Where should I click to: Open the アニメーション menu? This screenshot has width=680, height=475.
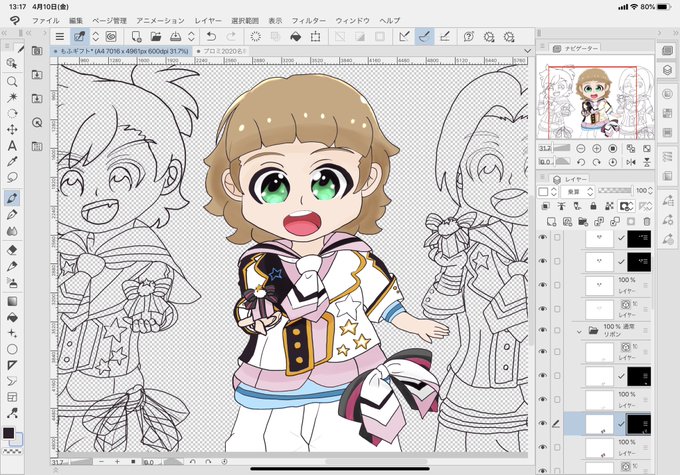pyautogui.click(x=160, y=20)
